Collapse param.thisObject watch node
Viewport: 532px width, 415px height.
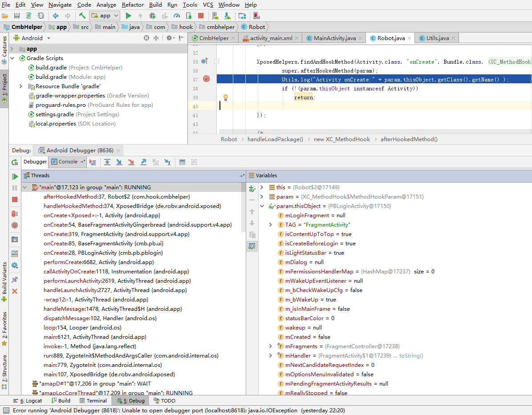tap(262, 206)
